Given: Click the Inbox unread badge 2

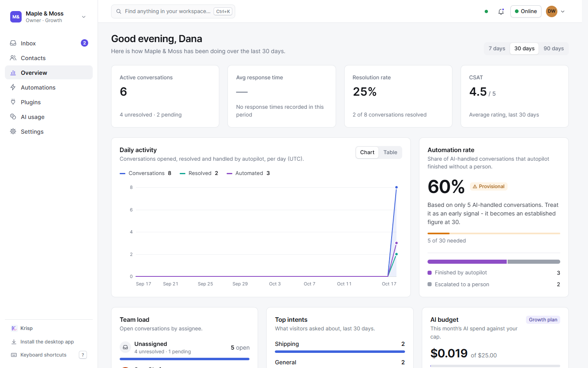Looking at the screenshot, I should [x=85, y=43].
